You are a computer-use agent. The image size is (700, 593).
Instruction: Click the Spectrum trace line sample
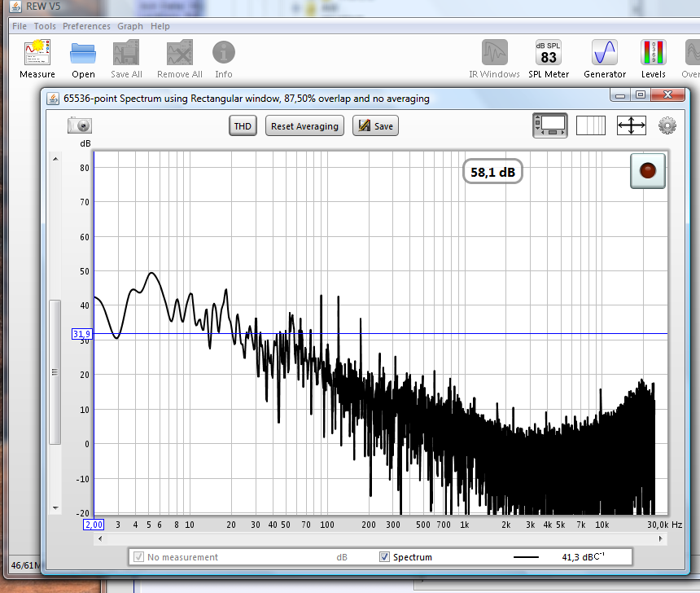pos(526,557)
